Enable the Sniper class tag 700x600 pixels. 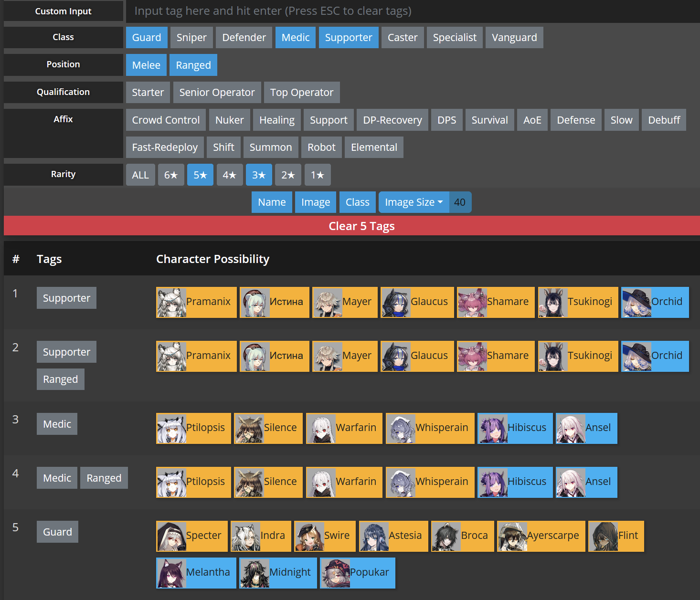[191, 37]
